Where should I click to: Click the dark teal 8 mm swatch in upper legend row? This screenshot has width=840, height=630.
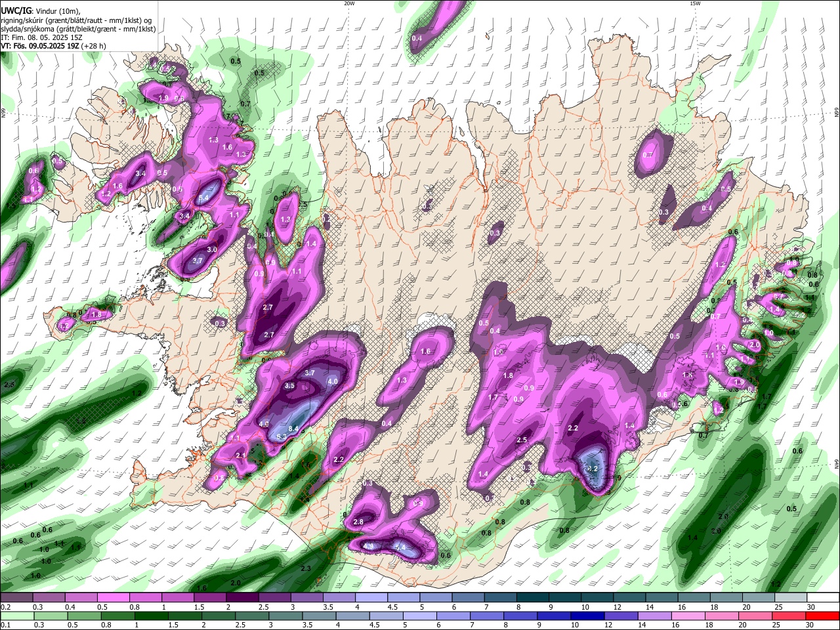pyautogui.click(x=532, y=598)
